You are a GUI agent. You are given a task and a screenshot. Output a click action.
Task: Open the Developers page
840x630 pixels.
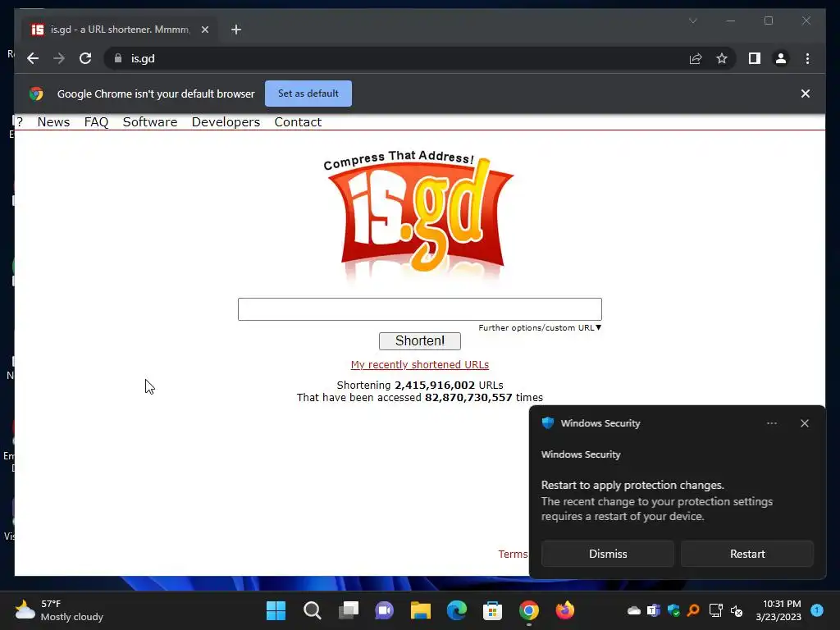coord(226,122)
